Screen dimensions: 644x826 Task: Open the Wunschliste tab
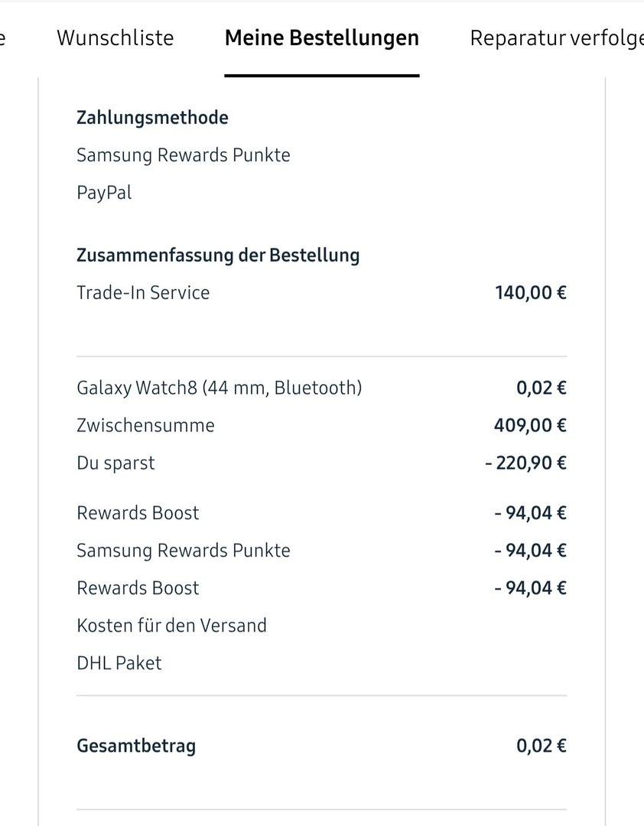[115, 37]
